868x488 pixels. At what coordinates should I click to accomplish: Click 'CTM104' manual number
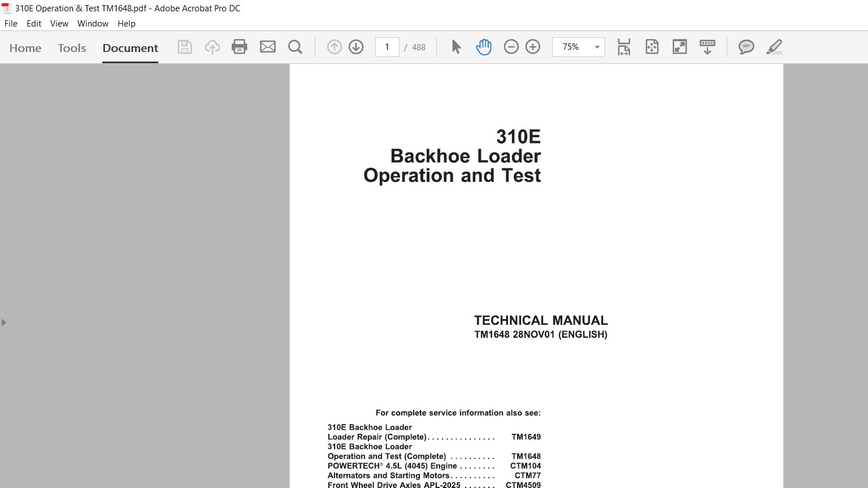click(526, 466)
